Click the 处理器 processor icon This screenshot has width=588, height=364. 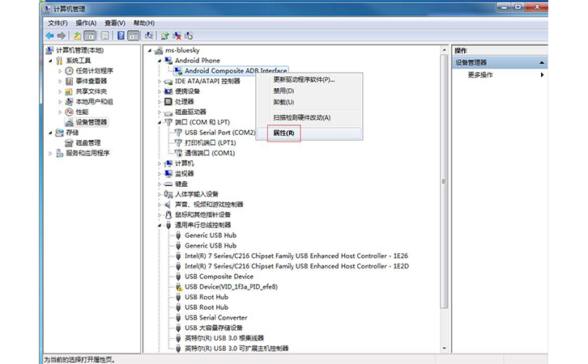pyautogui.click(x=168, y=101)
